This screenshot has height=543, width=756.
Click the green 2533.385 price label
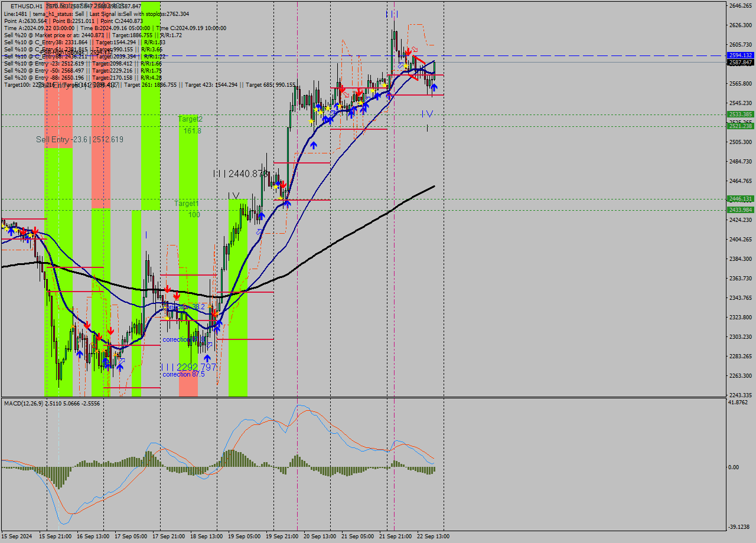coord(740,113)
